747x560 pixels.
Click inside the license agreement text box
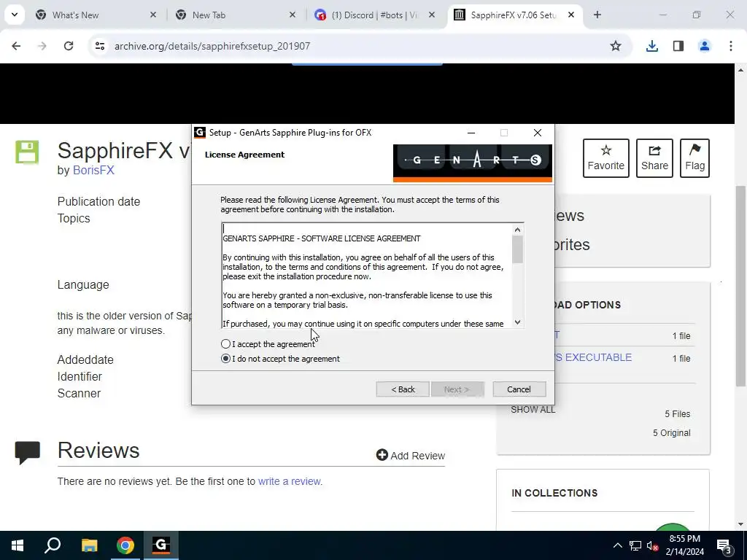(x=367, y=275)
